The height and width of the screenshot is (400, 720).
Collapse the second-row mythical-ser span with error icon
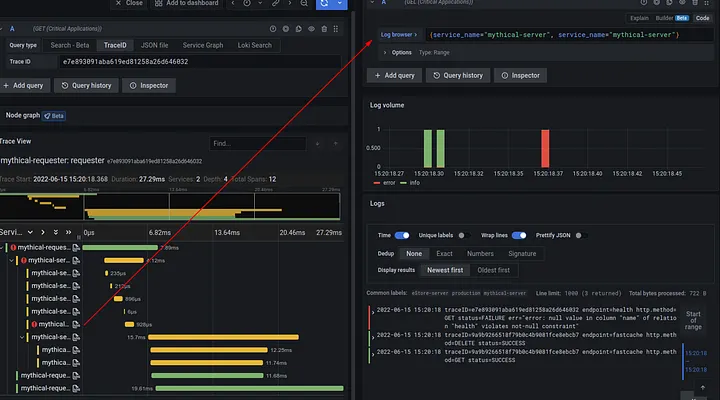click(11, 260)
